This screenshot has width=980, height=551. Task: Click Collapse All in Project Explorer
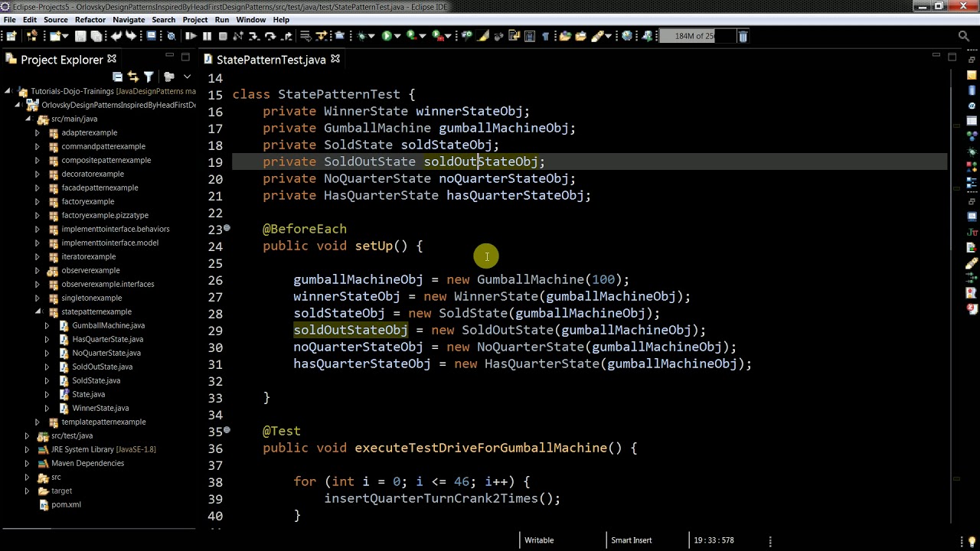coord(117,76)
